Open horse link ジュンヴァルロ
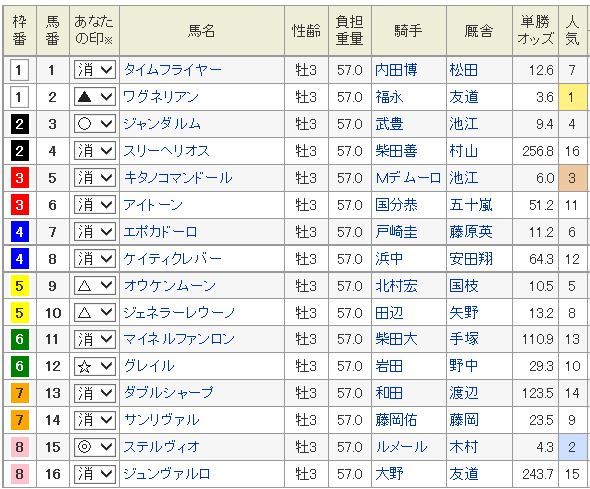 (x=167, y=474)
